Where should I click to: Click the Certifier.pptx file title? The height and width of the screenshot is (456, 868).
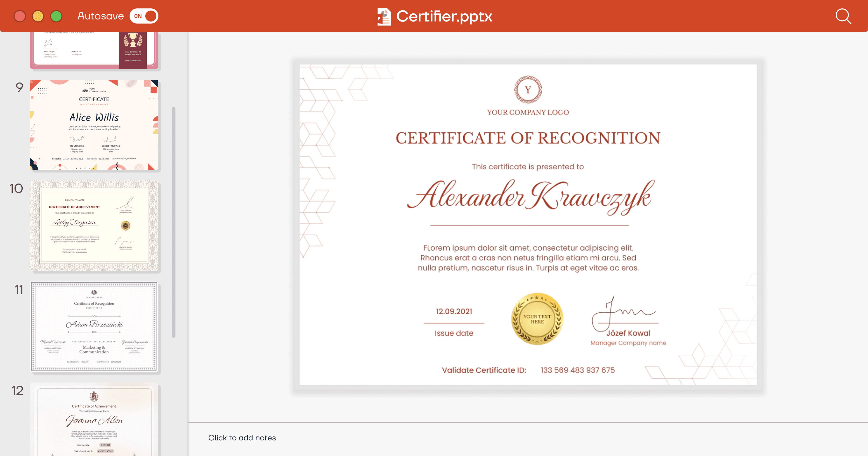(444, 16)
